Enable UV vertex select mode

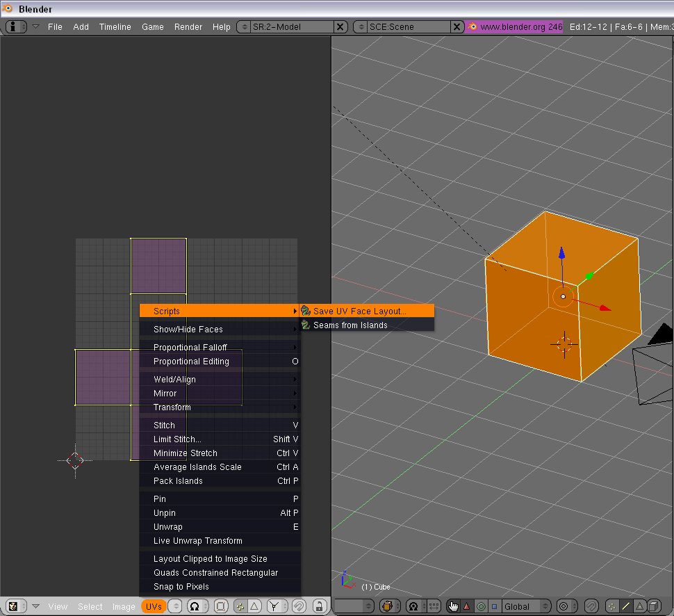pyautogui.click(x=240, y=606)
